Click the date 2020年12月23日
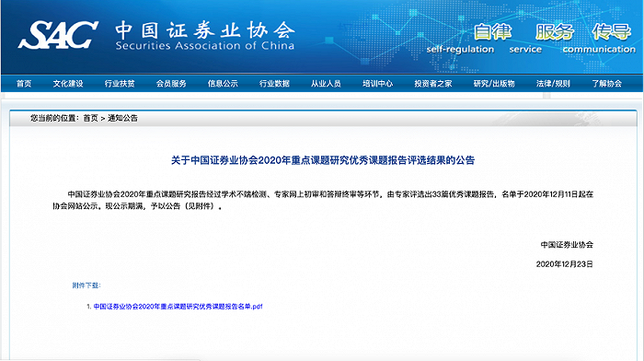 (564, 264)
